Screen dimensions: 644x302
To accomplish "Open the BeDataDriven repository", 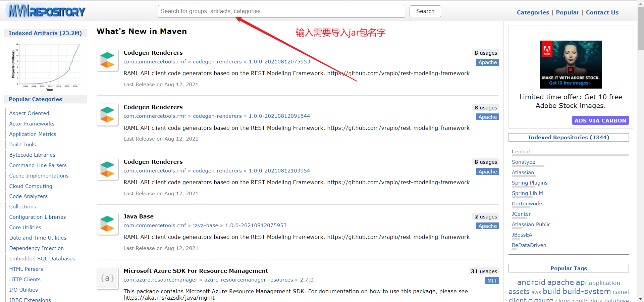I will point(529,245).
